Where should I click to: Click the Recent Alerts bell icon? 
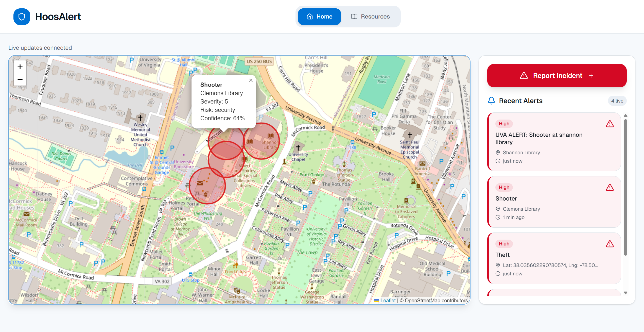(x=491, y=101)
